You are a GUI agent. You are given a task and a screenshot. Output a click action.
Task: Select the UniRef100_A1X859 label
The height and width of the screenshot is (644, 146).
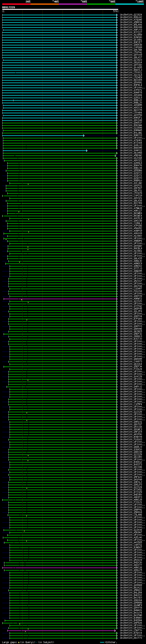coord(131,35)
